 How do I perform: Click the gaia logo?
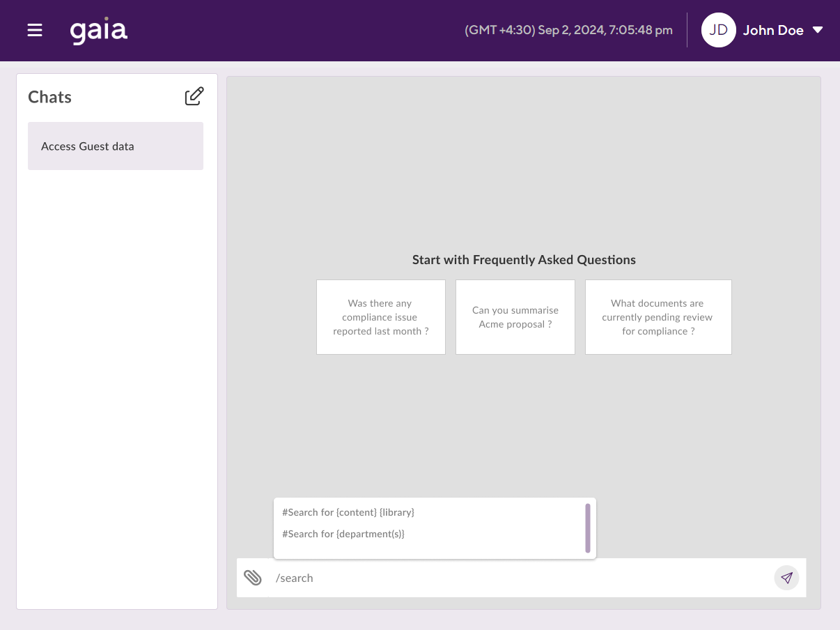click(99, 31)
